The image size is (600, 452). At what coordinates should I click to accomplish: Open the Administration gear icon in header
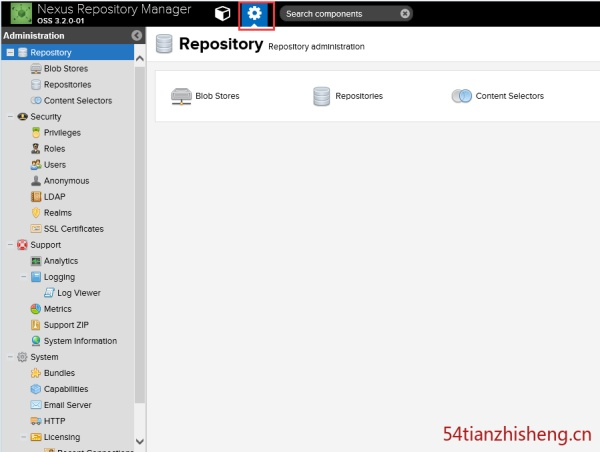pyautogui.click(x=254, y=14)
